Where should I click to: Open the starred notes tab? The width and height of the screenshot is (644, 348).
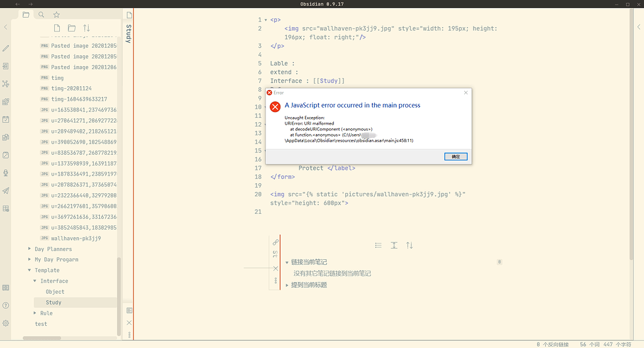coord(57,14)
